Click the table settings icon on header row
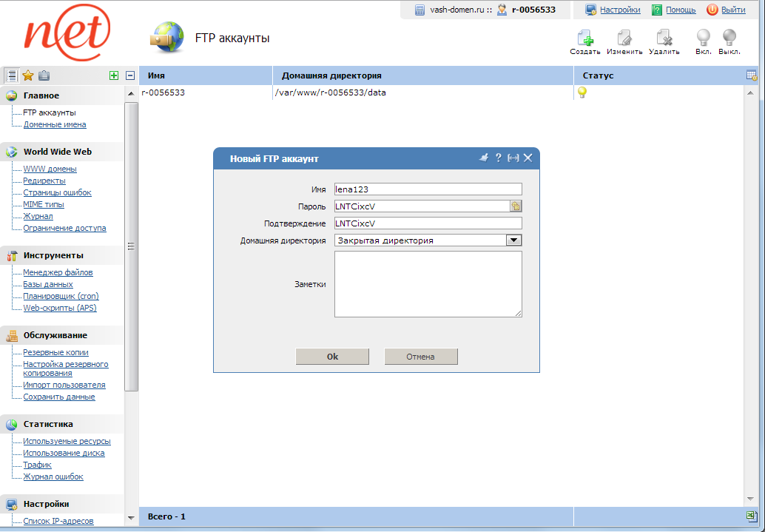765x532 pixels. [x=752, y=75]
